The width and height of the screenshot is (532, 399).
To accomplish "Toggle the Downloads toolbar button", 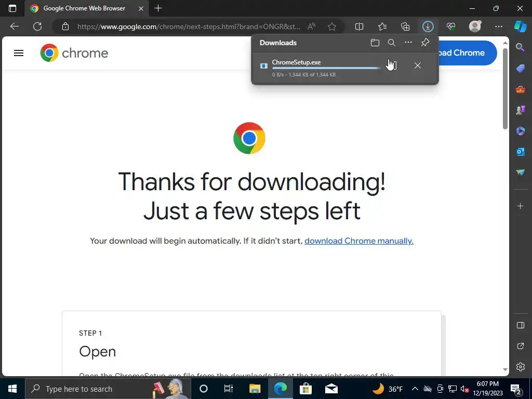I will pos(428,26).
